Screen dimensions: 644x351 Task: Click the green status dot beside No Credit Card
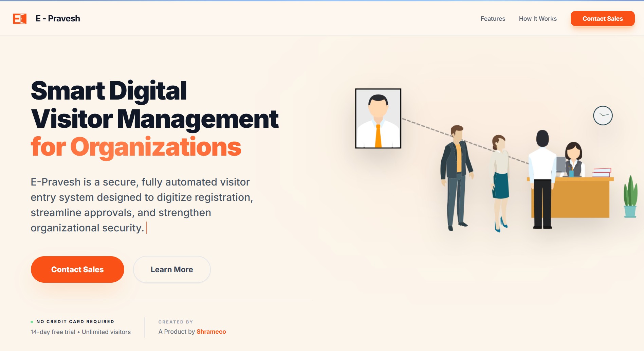point(32,322)
